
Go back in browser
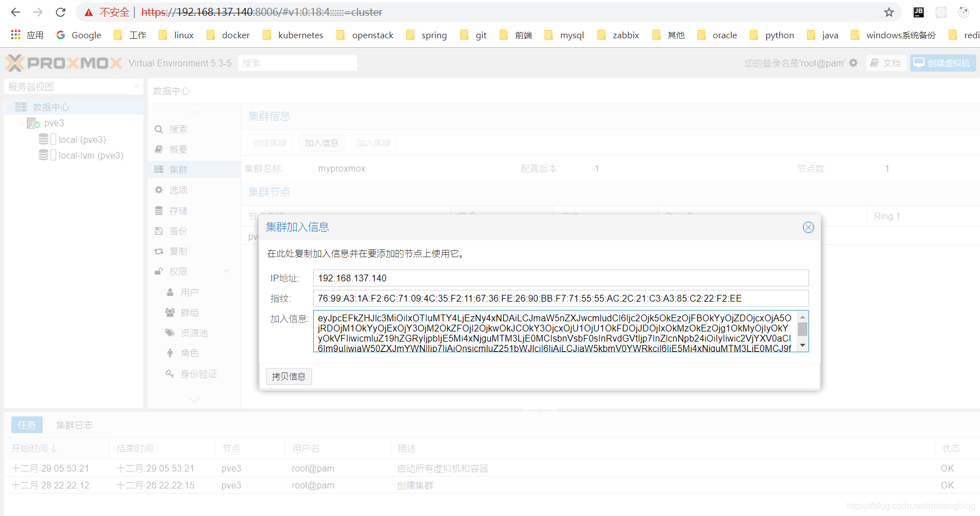point(15,12)
